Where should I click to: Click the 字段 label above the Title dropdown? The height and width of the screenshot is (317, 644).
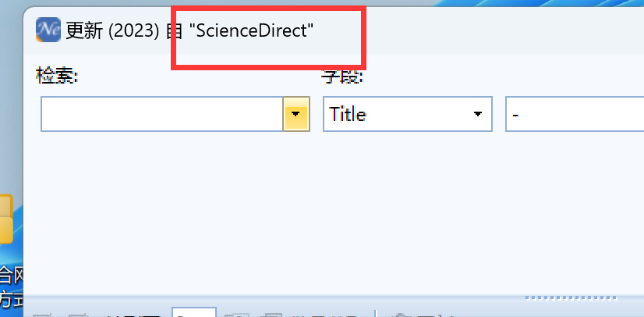click(x=342, y=77)
